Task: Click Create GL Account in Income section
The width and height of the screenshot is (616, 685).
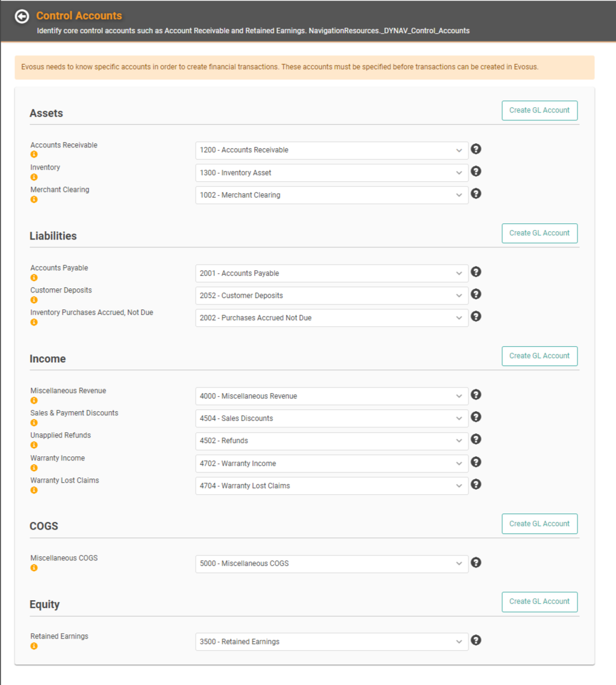Action: [x=540, y=356]
